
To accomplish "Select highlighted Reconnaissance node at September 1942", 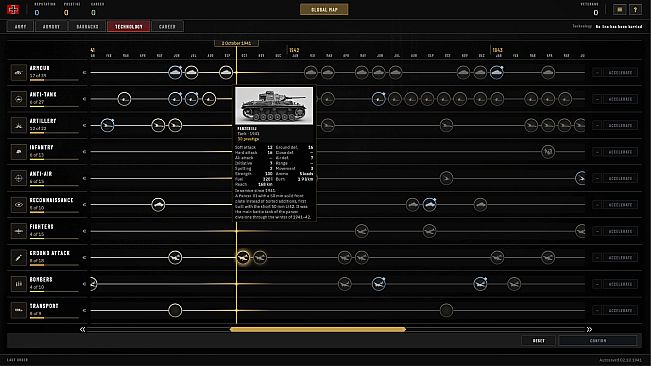I will click(x=429, y=205).
